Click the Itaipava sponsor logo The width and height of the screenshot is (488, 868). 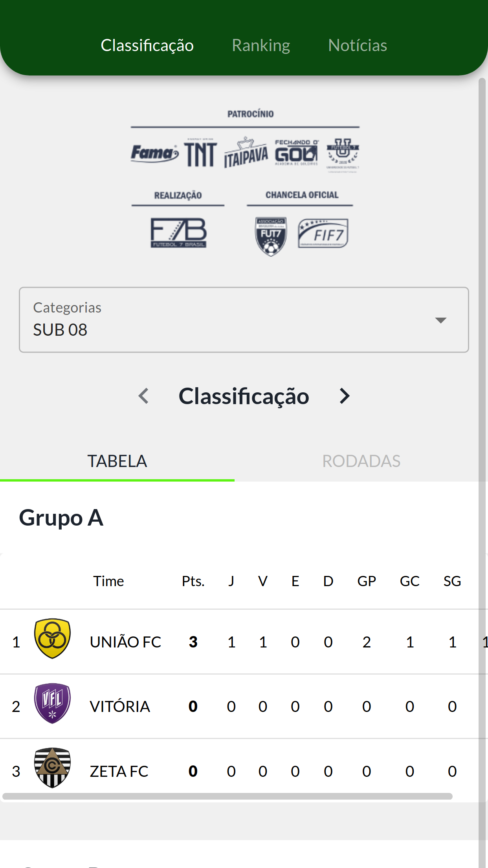246,154
